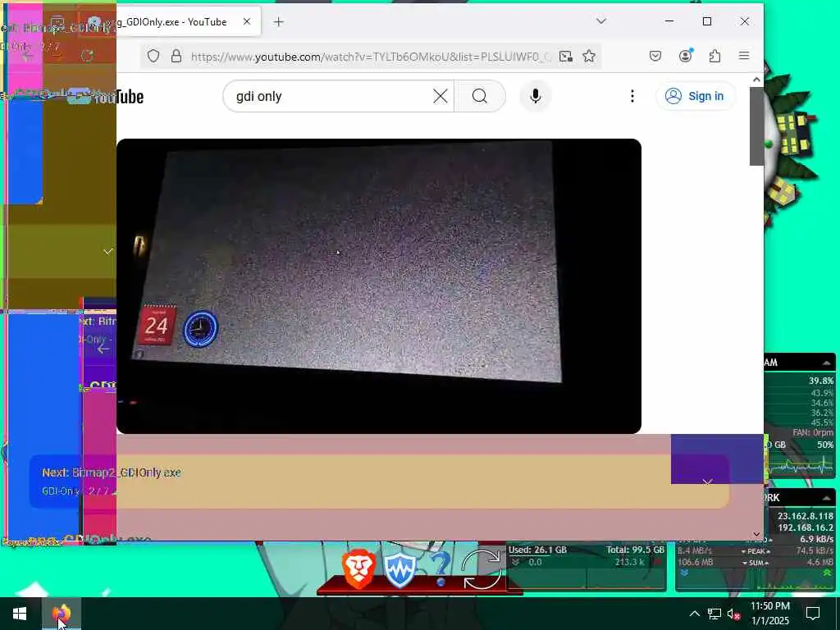Open the SUM dropdown in network widget

point(756,563)
